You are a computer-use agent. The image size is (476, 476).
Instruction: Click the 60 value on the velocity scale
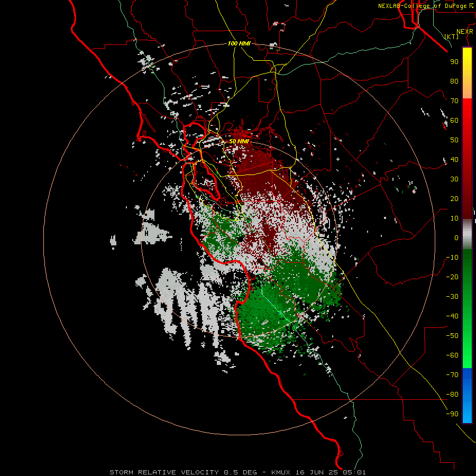(454, 121)
